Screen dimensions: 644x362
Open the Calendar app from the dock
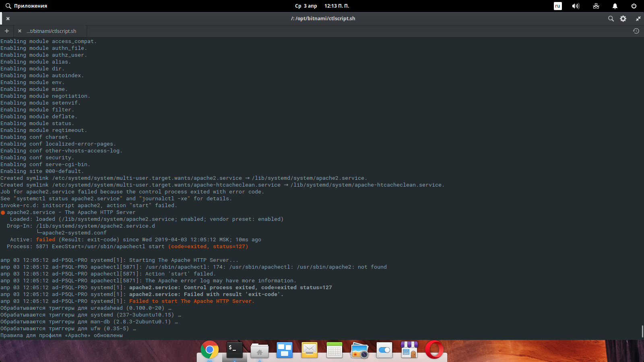334,350
